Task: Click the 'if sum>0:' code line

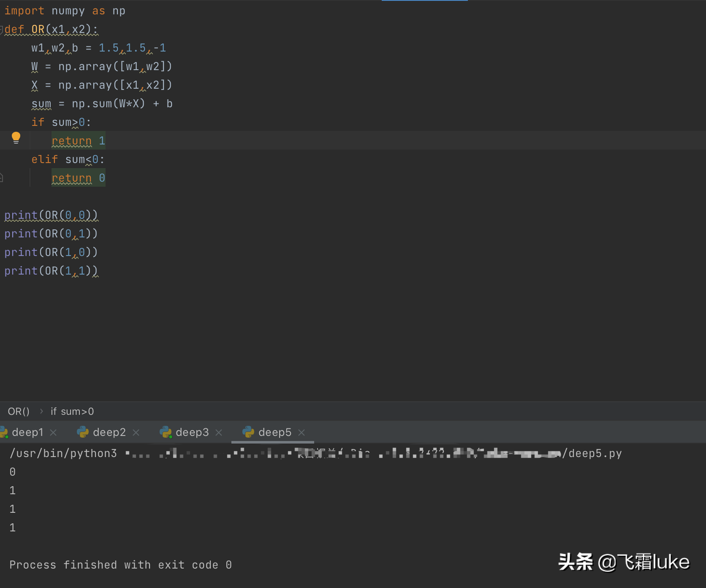Action: [61, 122]
